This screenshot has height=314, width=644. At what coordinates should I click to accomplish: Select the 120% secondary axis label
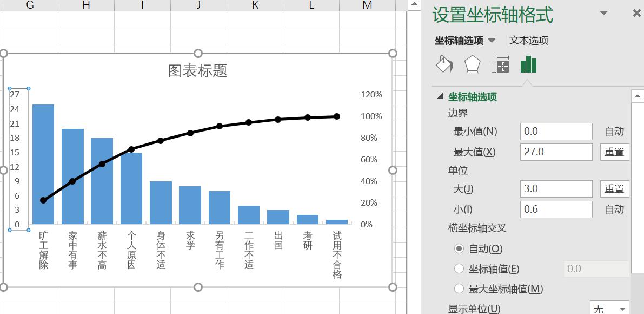[x=371, y=95]
